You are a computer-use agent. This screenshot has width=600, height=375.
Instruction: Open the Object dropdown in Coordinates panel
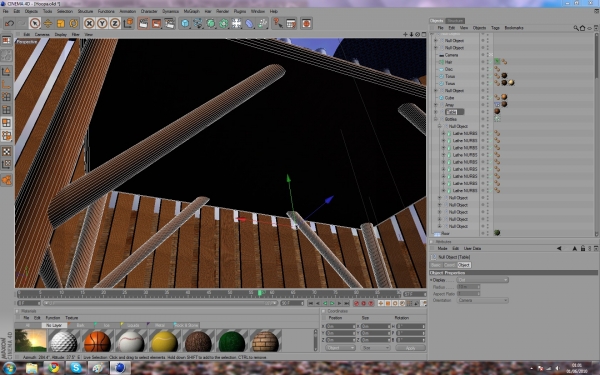pyautogui.click(x=340, y=348)
